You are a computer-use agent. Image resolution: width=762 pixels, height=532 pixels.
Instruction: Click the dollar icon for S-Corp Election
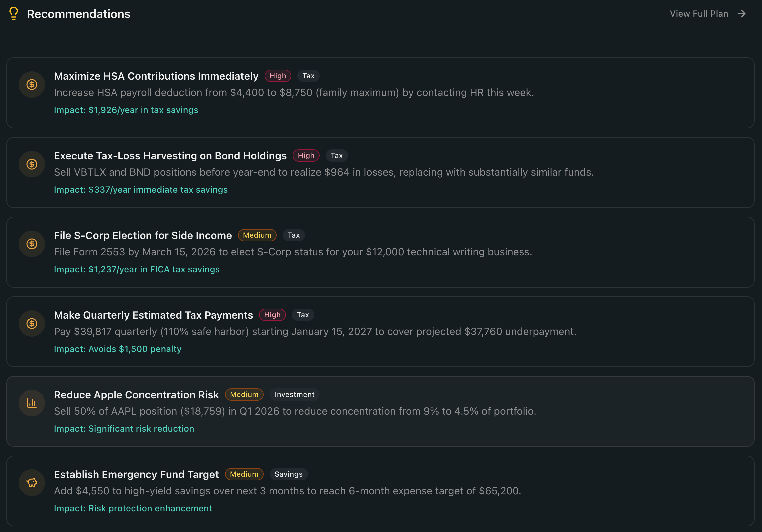pyautogui.click(x=32, y=244)
